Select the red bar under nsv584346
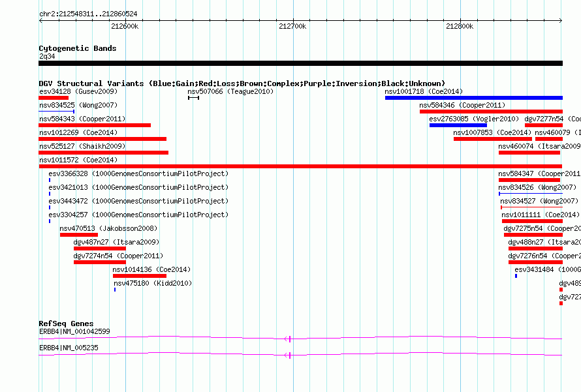 pyautogui.click(x=491, y=112)
